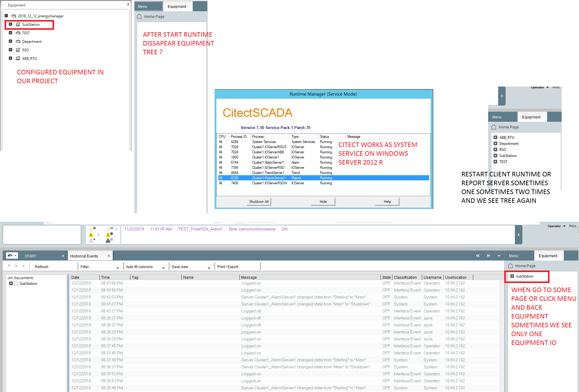The height and width of the screenshot is (392, 579).
Task: Click equipment icon beside RSO in project tree
Action: click(18, 50)
